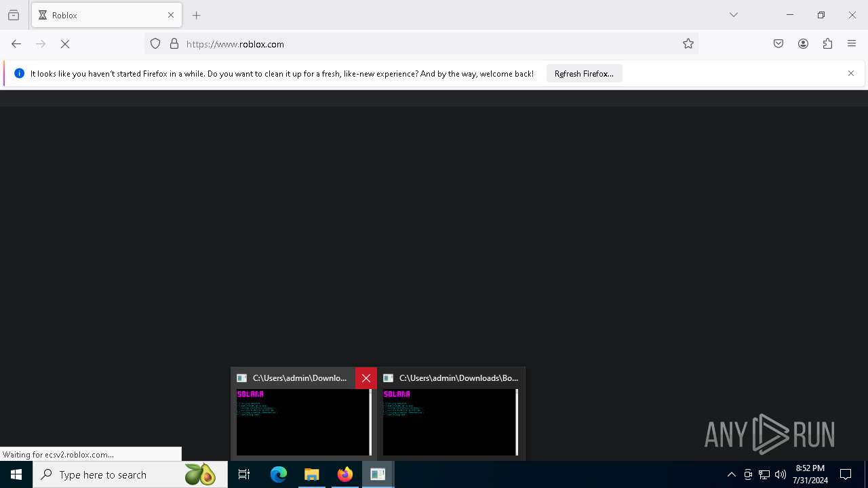Select first Solara console thumbnail

[304, 422]
